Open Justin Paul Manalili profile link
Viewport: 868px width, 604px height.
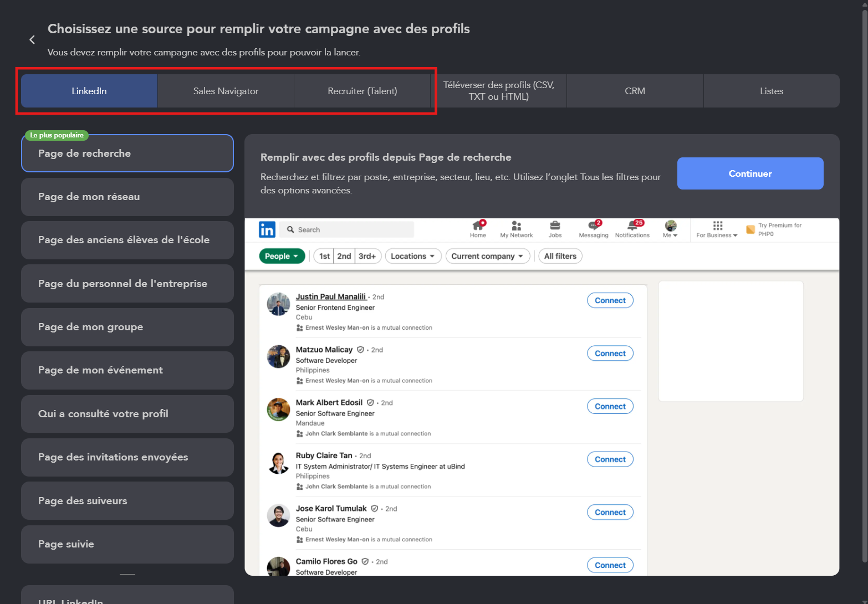pyautogui.click(x=331, y=296)
